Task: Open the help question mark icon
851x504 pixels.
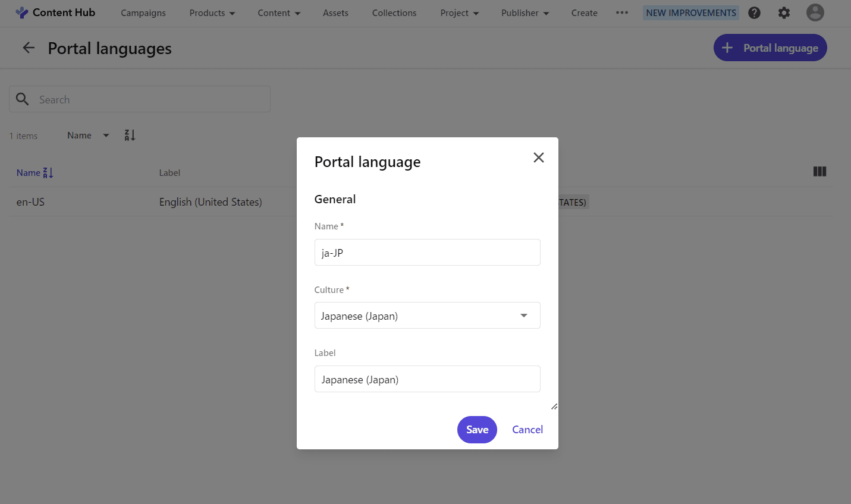Action: [754, 12]
